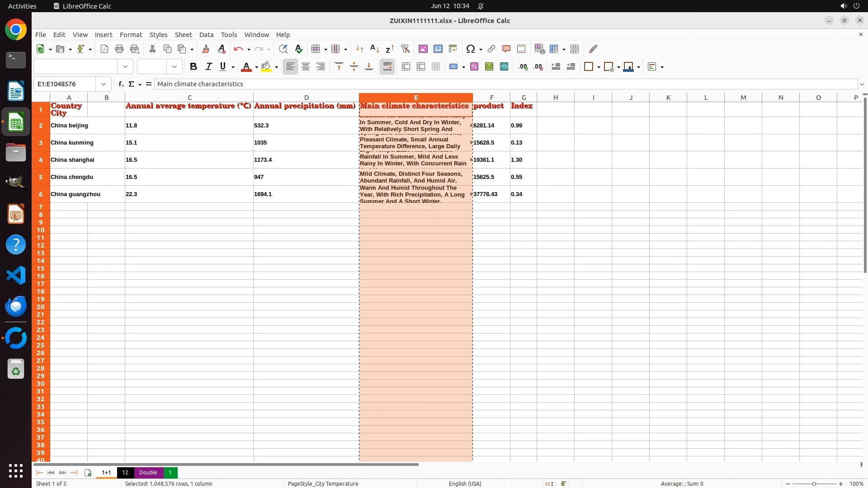The image size is (868, 488).
Task: Click the Format as Percent icon
Action: (x=474, y=67)
